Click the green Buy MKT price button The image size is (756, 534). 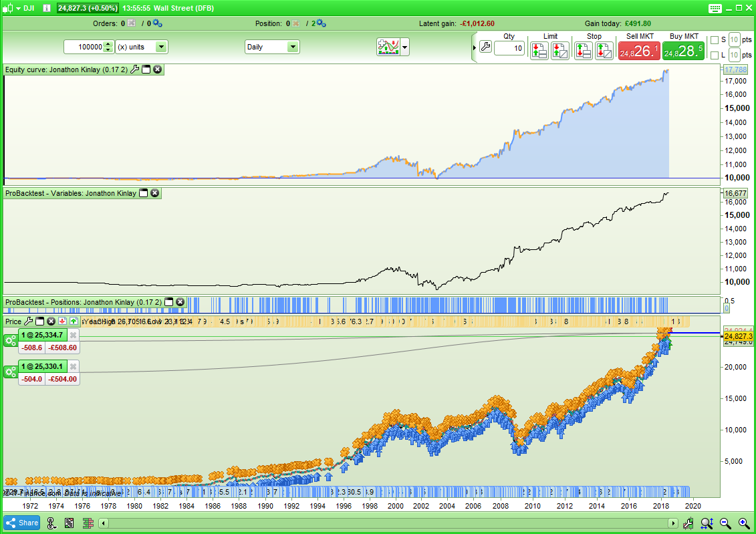683,51
